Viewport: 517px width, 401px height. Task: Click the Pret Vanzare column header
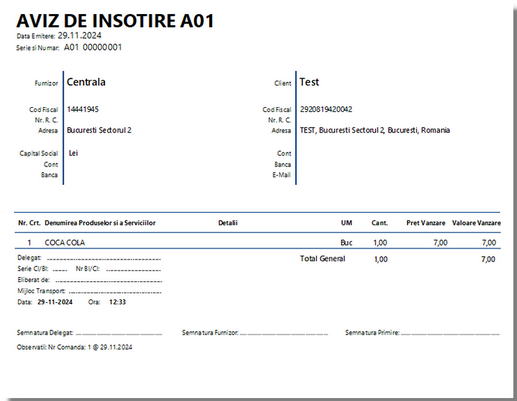tap(426, 223)
